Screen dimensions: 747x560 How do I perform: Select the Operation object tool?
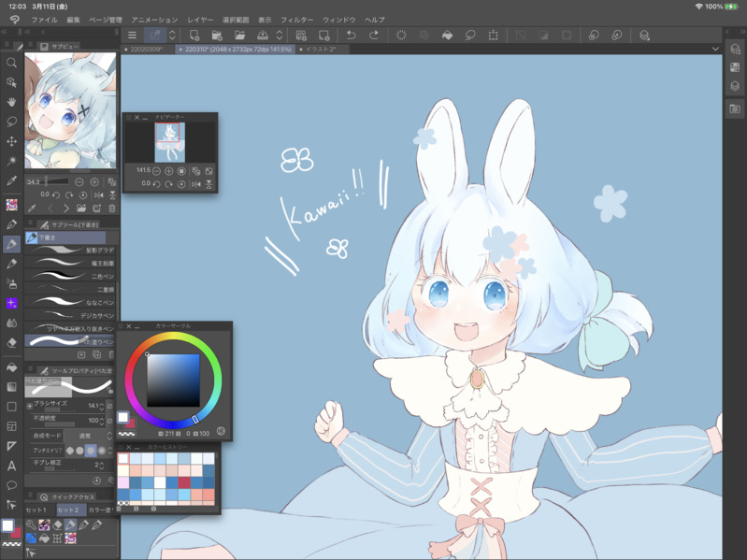click(x=11, y=82)
